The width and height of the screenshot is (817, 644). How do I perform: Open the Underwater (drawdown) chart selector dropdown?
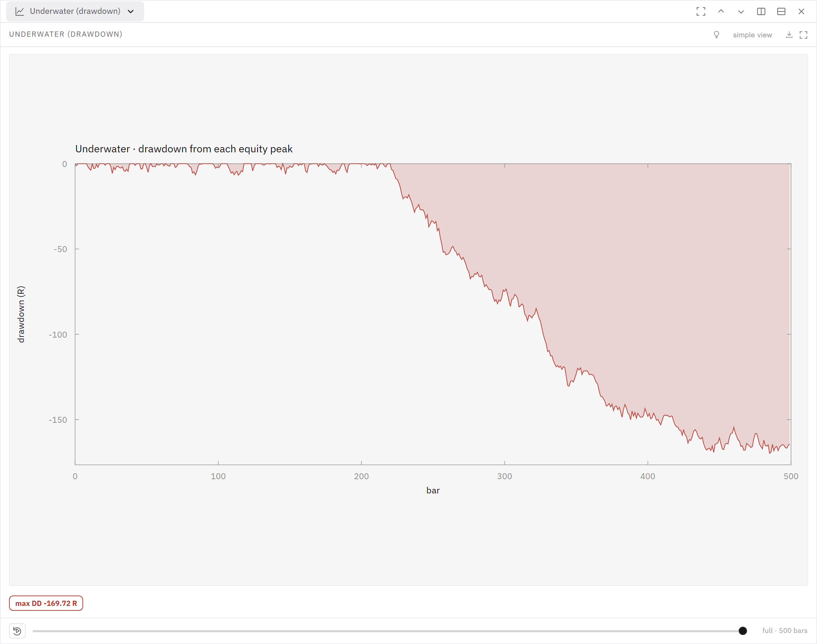point(75,11)
